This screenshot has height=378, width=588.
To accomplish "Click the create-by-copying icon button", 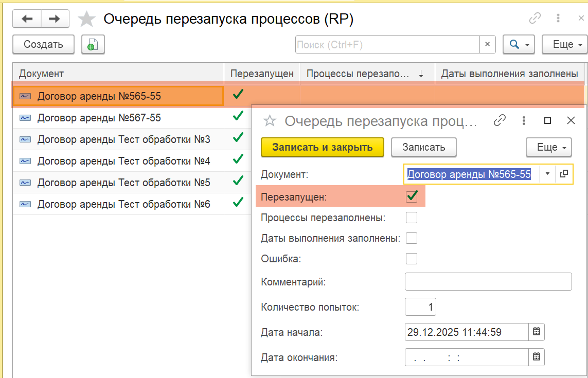I will 93,45.
